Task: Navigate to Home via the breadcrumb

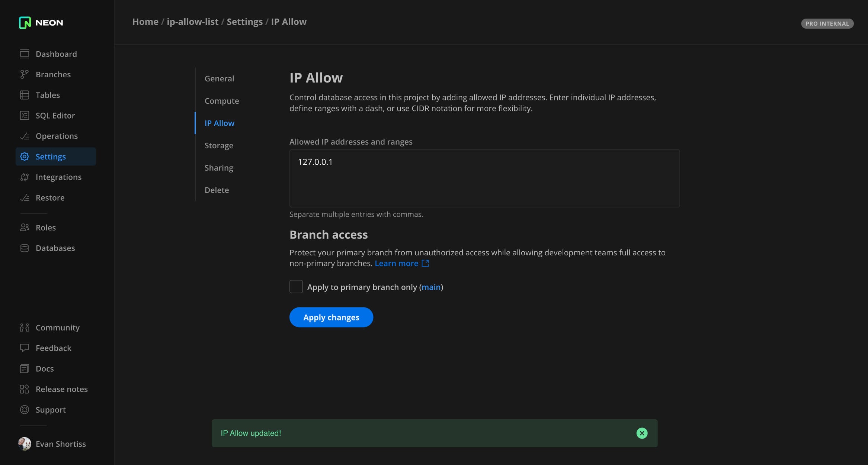Action: (x=145, y=22)
